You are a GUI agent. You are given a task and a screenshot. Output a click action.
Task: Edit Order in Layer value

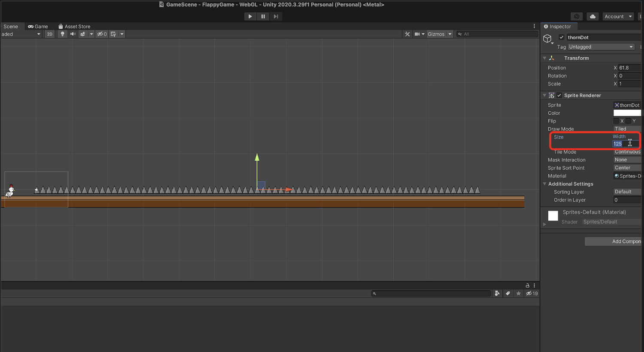(x=627, y=200)
